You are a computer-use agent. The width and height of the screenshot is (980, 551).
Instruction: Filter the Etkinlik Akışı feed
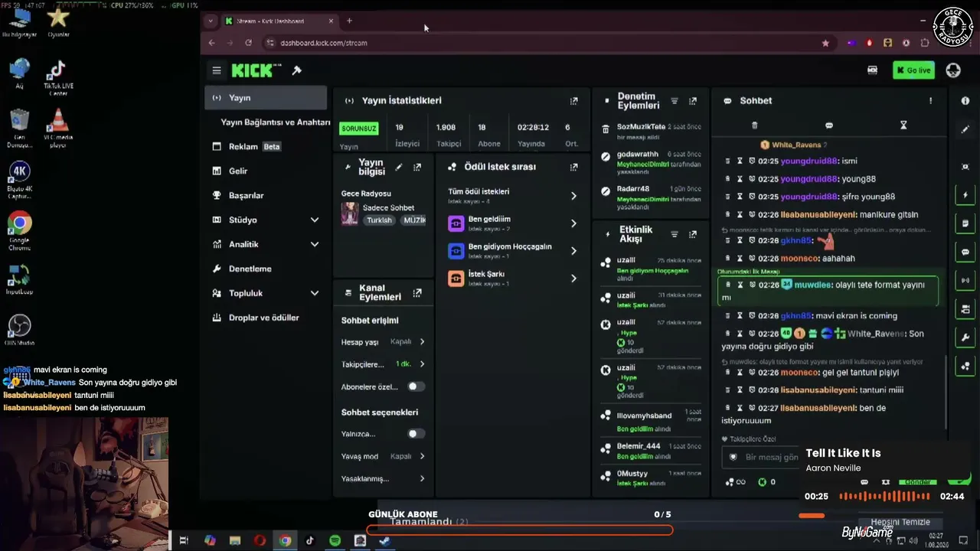(x=675, y=234)
